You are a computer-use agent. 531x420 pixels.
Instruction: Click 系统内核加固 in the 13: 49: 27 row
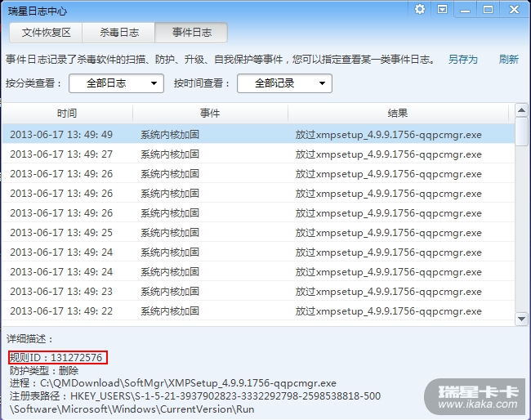tap(170, 154)
